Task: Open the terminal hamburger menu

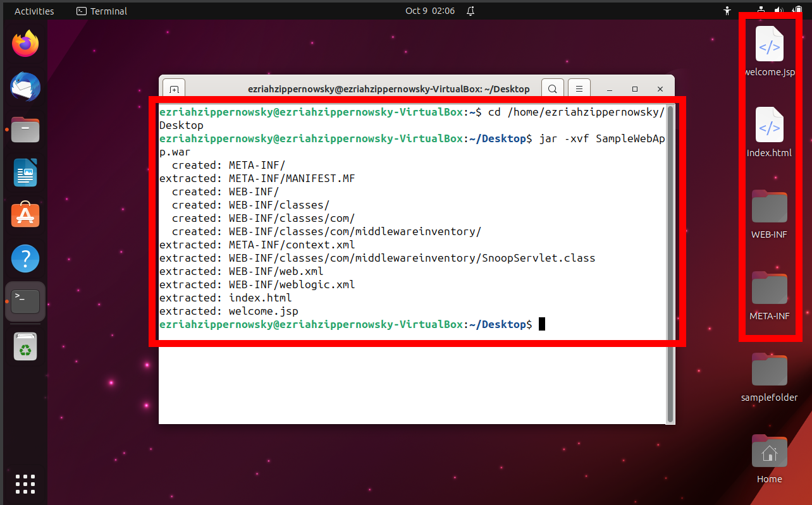Action: point(579,88)
